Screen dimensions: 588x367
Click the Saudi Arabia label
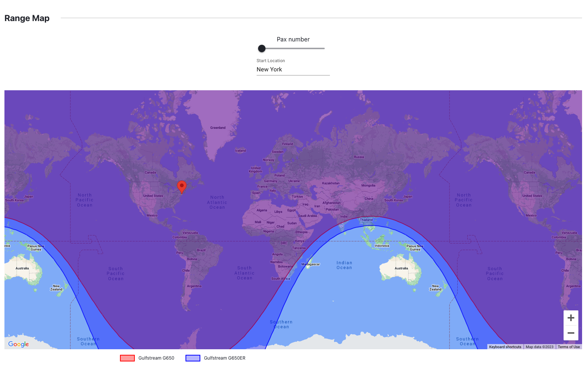point(307,216)
